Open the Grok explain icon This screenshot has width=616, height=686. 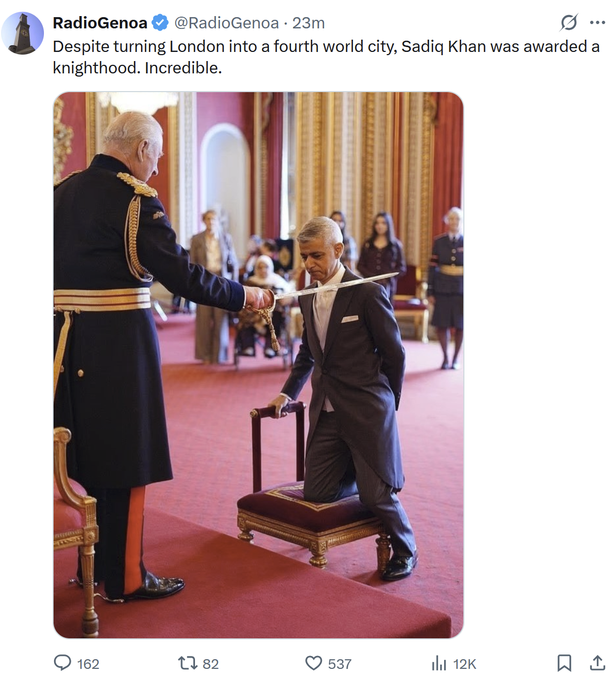(x=569, y=22)
